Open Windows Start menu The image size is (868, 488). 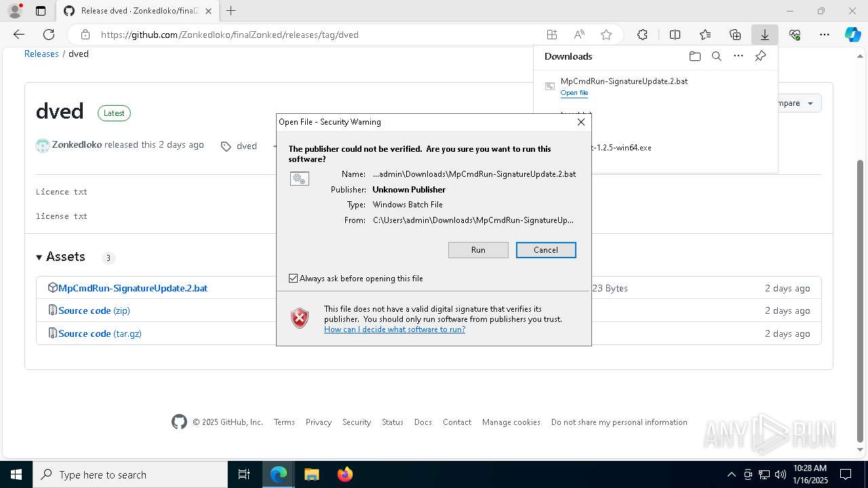point(16,474)
